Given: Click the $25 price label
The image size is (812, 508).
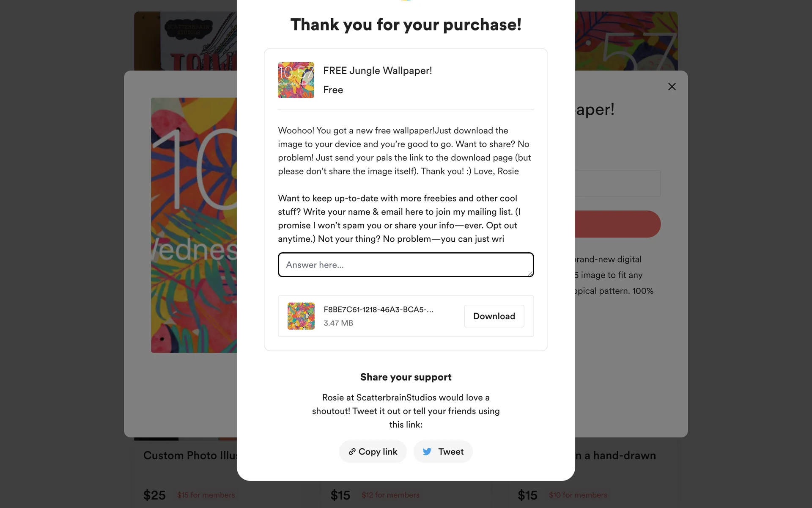Looking at the screenshot, I should point(154,495).
